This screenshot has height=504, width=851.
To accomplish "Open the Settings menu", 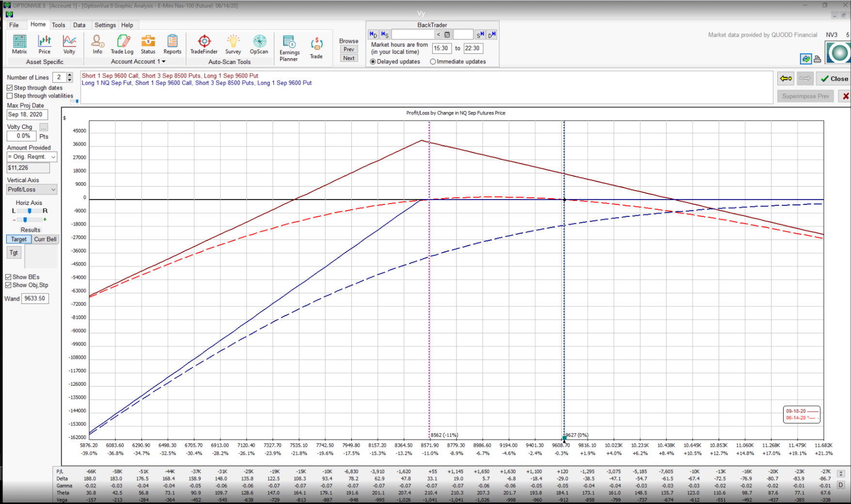I will click(105, 25).
